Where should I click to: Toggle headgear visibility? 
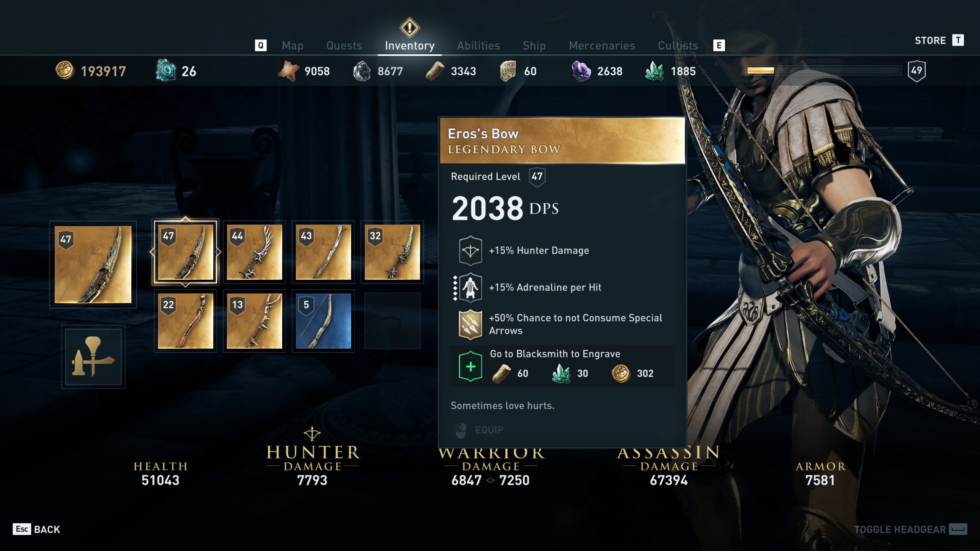point(910,530)
